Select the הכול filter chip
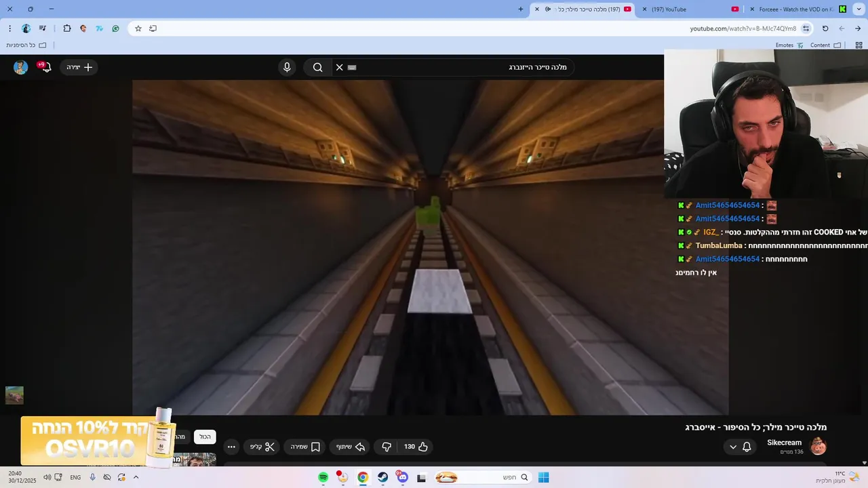 click(x=205, y=437)
